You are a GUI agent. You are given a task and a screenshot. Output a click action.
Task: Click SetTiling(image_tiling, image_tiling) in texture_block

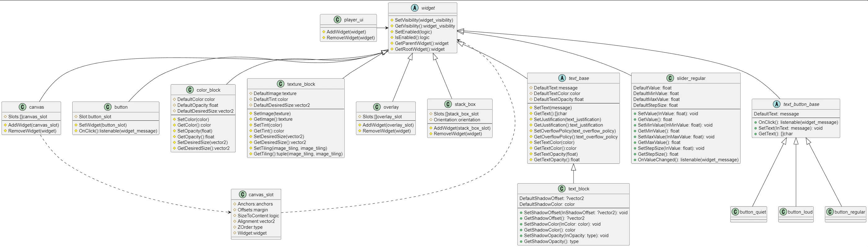point(290,148)
